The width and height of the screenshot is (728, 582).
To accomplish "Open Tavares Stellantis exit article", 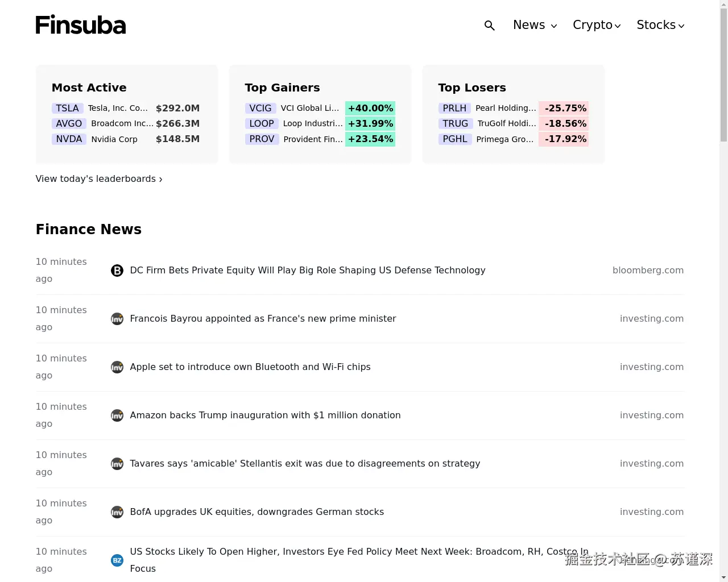I will click(305, 464).
